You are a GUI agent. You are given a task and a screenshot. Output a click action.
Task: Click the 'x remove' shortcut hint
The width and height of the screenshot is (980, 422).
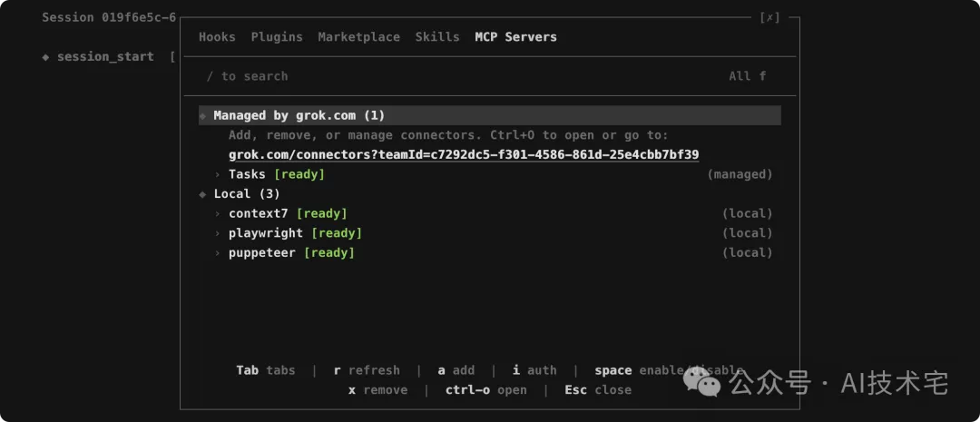[377, 390]
